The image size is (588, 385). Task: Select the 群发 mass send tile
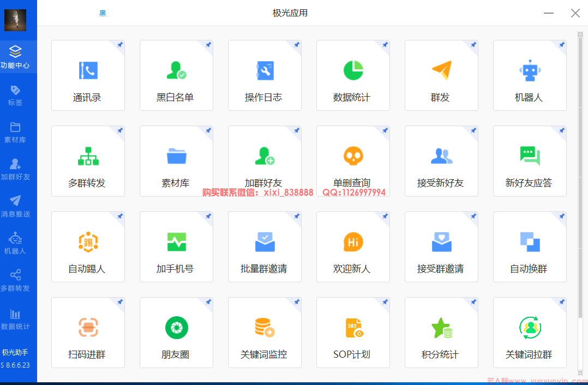[441, 76]
